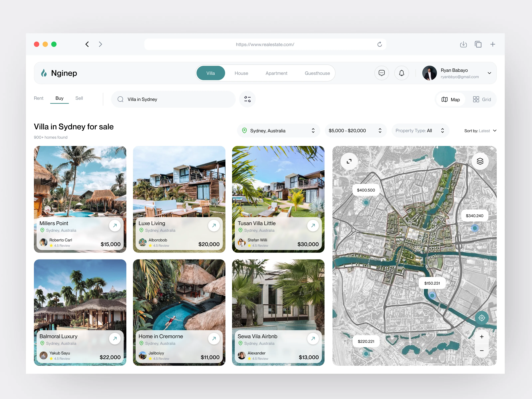The image size is (532, 399).
Task: Open the search filter settings icon
Action: 247,99
